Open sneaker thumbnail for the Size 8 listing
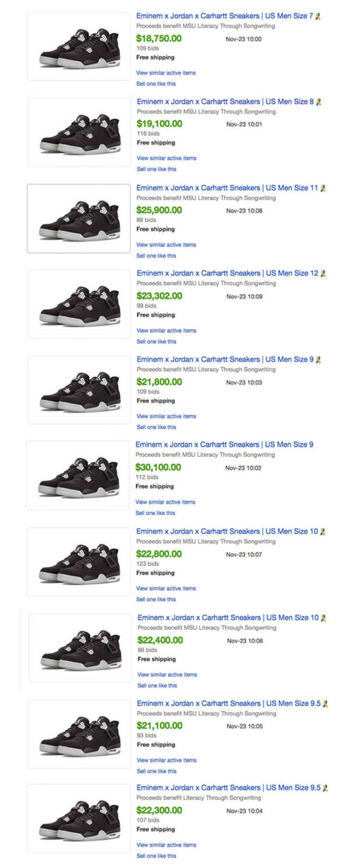The image size is (364, 868). (x=79, y=132)
